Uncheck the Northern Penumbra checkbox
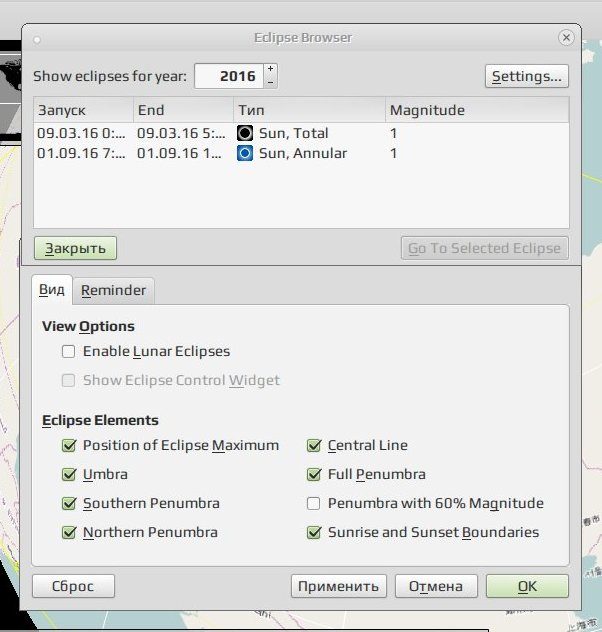The height and width of the screenshot is (632, 602). coord(69,532)
